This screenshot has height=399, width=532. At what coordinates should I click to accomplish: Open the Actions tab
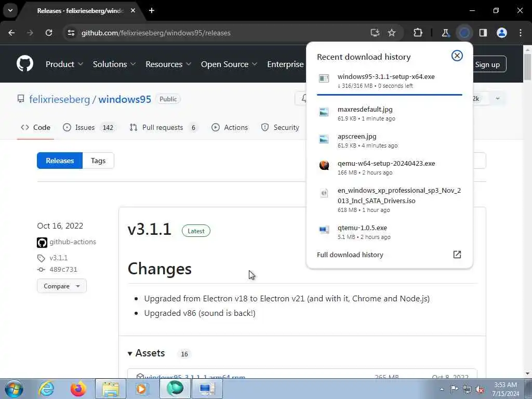(230, 128)
